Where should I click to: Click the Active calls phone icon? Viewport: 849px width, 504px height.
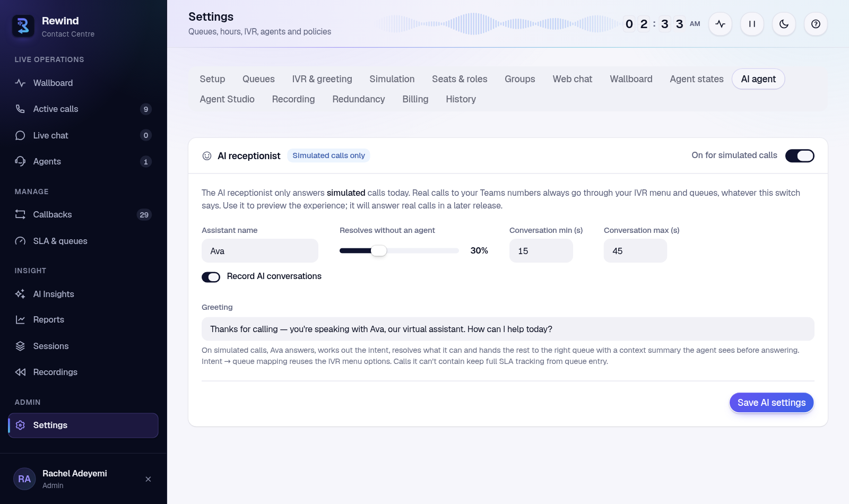click(x=20, y=109)
